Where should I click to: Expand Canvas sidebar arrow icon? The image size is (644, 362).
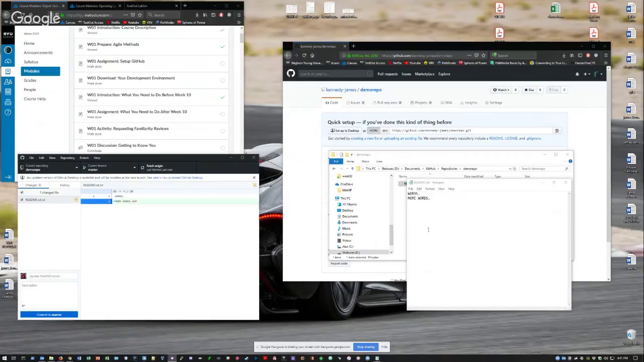(8, 177)
